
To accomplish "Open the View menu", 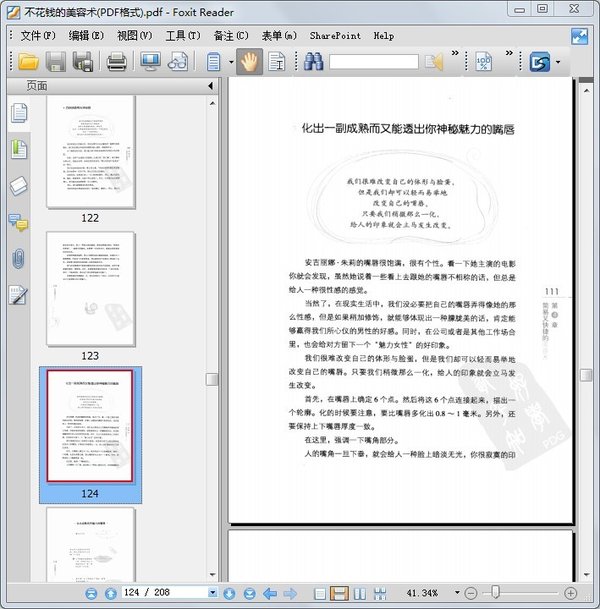I will [134, 36].
